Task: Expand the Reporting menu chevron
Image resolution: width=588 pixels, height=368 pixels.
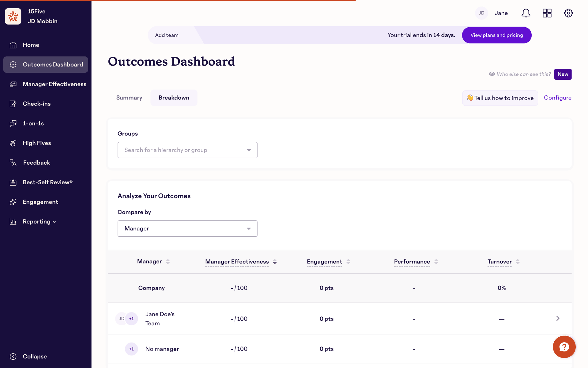Action: [x=54, y=222]
